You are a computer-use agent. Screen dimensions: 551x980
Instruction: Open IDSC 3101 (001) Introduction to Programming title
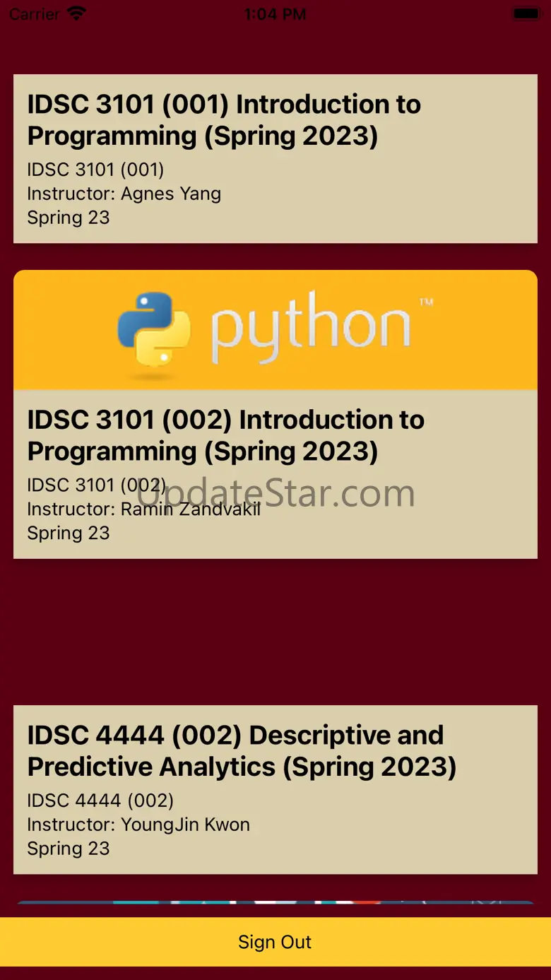point(224,120)
